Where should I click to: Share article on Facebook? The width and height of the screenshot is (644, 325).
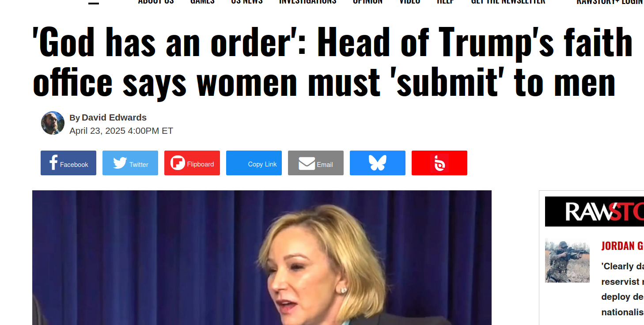(68, 163)
